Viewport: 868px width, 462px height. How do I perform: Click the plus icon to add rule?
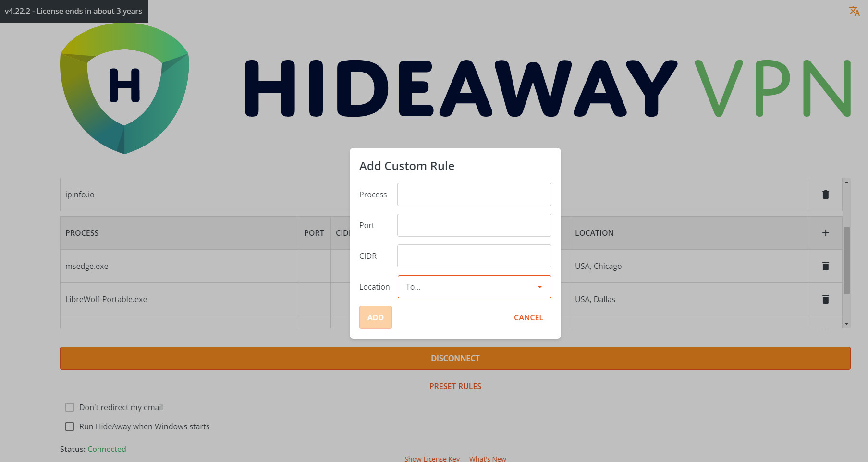(825, 233)
